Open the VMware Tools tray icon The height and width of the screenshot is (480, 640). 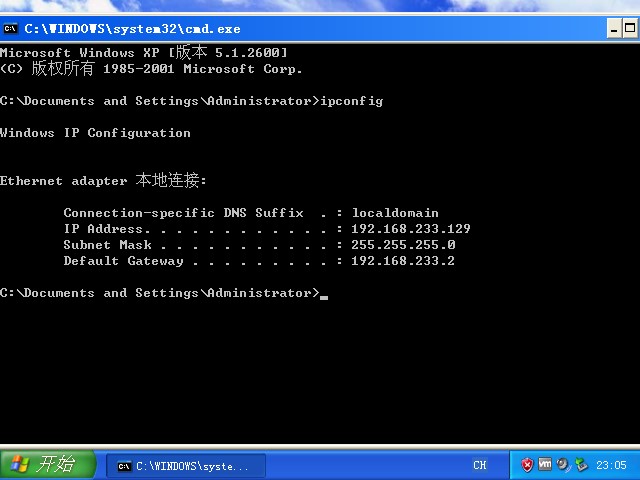pos(545,464)
